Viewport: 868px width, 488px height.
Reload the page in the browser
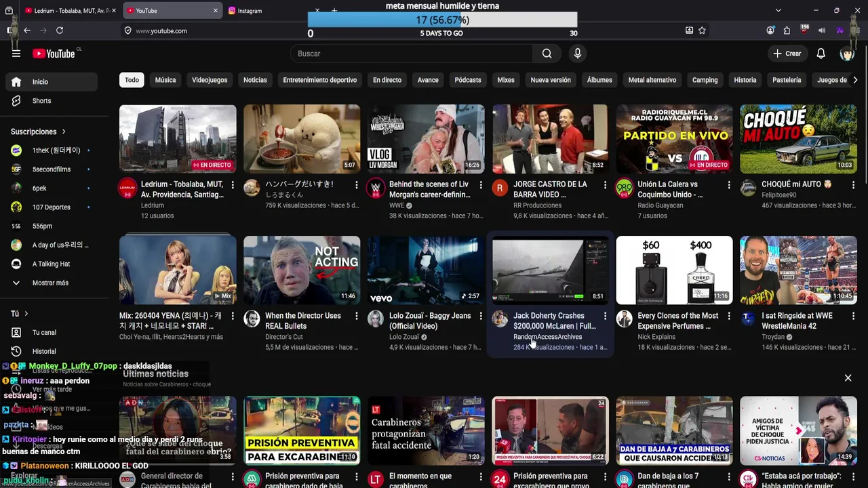coord(60,30)
